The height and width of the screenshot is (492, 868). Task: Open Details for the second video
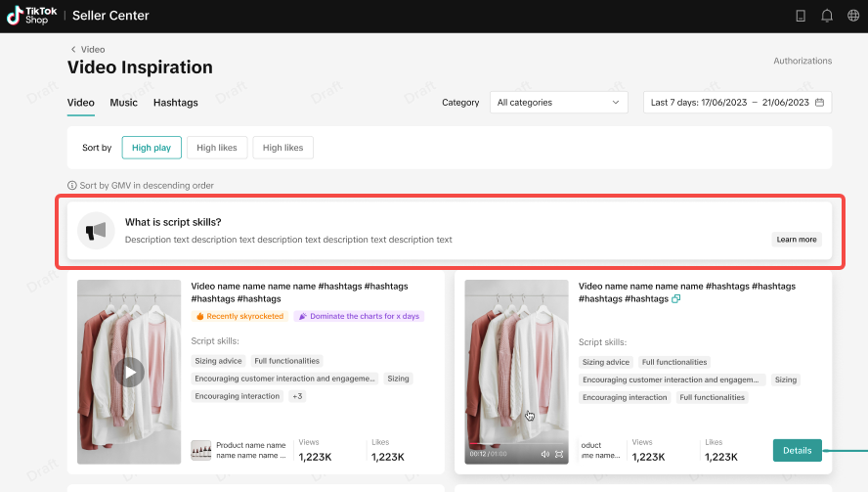click(797, 450)
